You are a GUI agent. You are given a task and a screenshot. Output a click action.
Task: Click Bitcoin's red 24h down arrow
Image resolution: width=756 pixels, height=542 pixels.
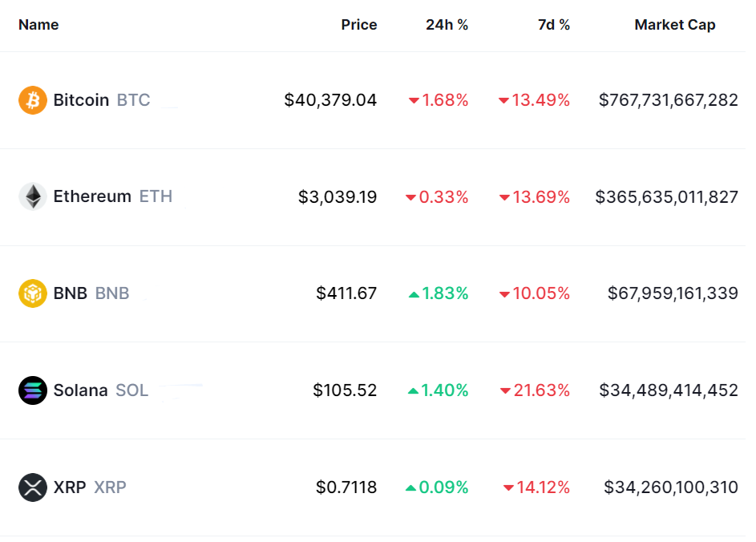point(414,101)
